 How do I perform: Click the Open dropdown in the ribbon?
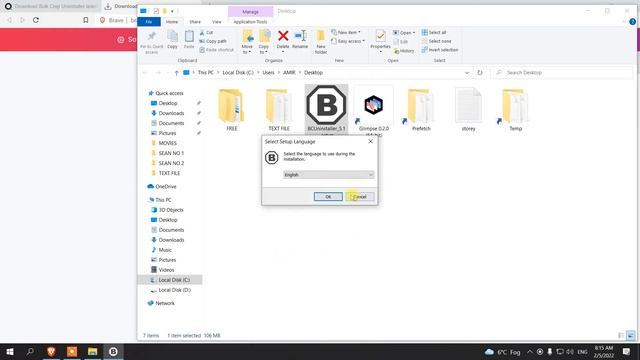(404, 33)
